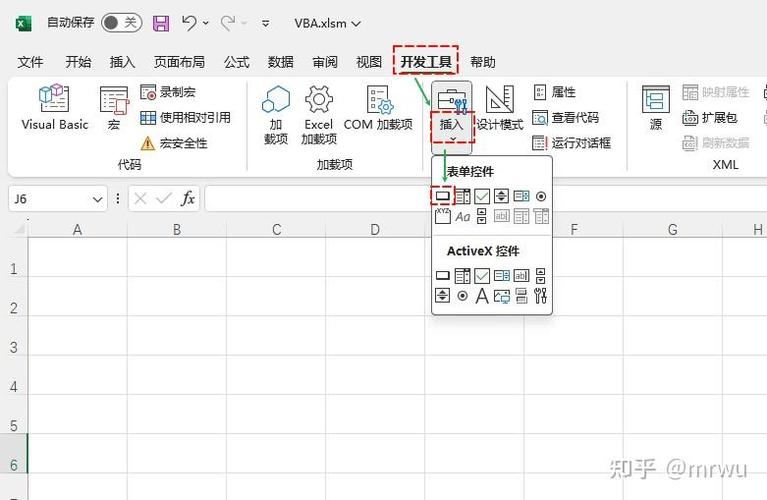
Task: Open the Visual Basic editor
Action: point(54,108)
